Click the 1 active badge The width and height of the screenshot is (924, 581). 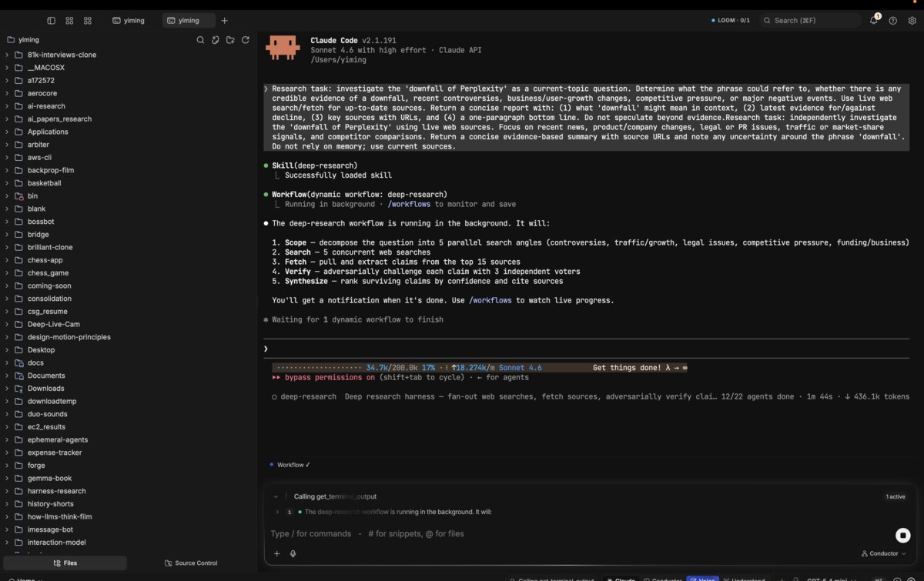896,497
